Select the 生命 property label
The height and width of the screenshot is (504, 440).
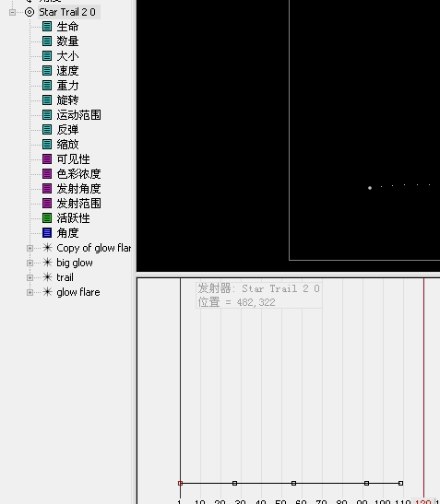[67, 27]
